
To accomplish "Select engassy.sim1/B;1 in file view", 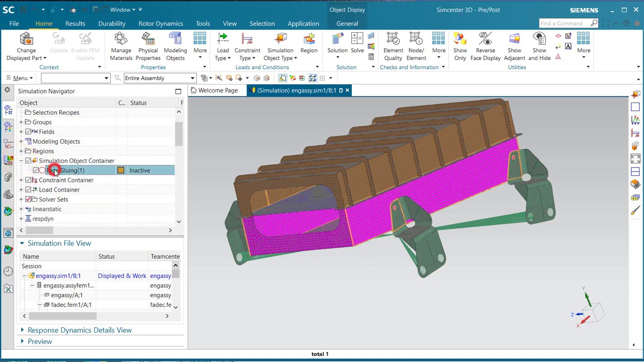I will (58, 276).
